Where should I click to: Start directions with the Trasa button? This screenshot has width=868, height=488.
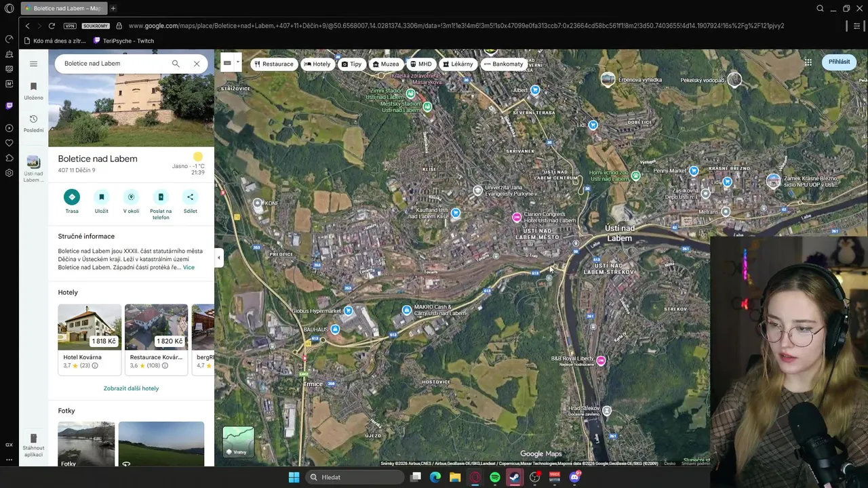click(72, 202)
